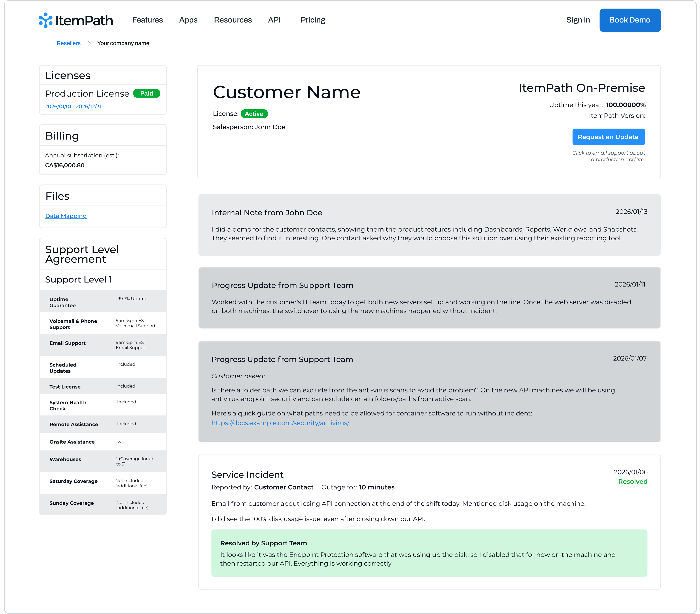Screen dimensions: 700x614
Task: Select the Production License date range
Action: [73, 106]
